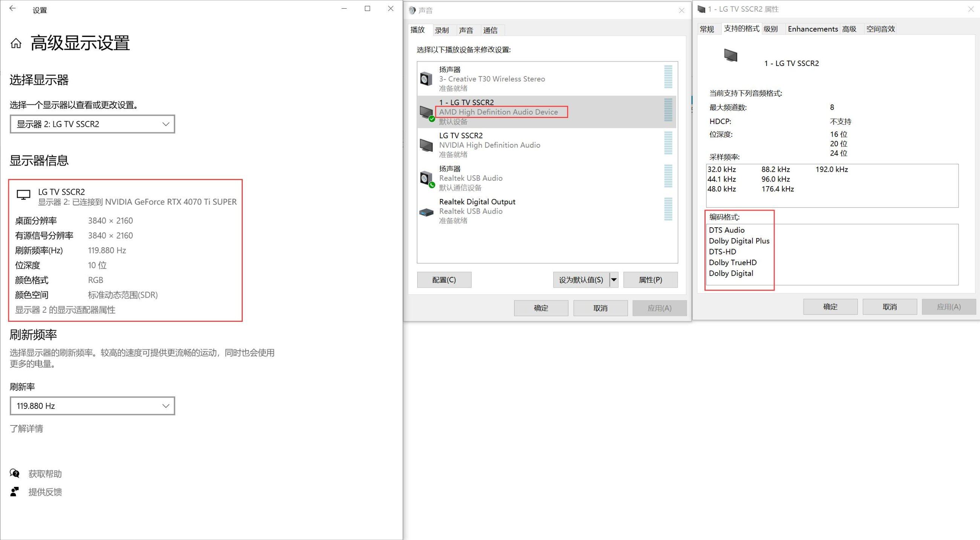Select the Realtek USB speaker device icon
Screen dimensions: 980x540
[426, 179]
